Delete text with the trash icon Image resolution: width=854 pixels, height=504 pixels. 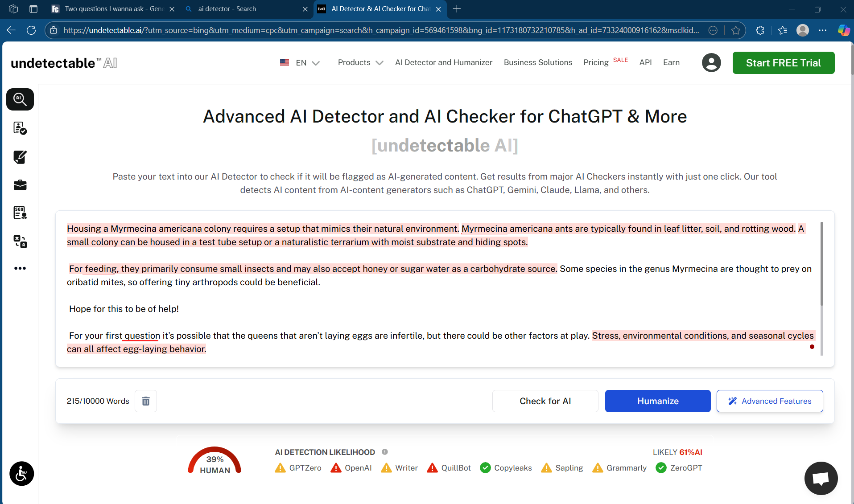pyautogui.click(x=146, y=401)
